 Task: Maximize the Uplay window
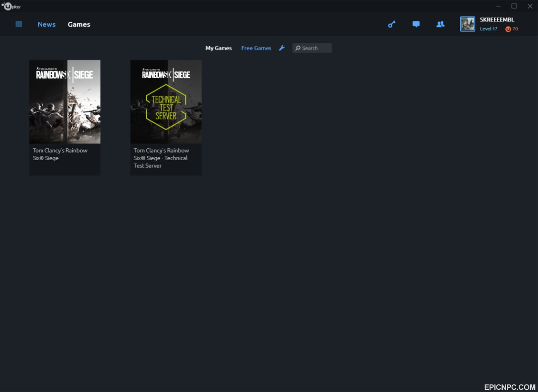(514, 6)
